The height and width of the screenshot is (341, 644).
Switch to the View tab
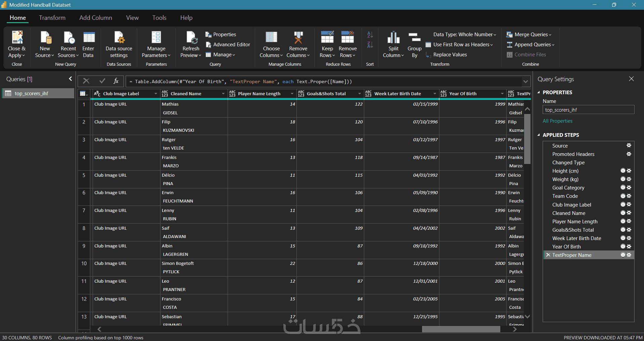132,18
